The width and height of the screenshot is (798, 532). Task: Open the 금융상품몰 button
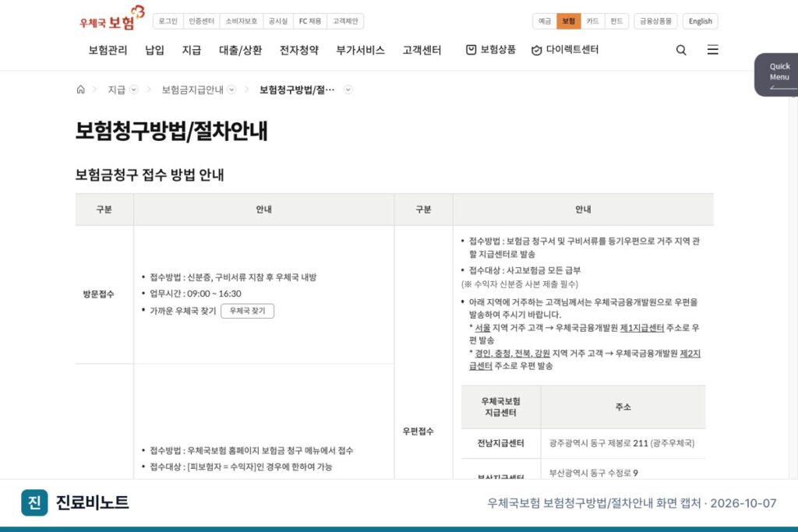tap(655, 21)
